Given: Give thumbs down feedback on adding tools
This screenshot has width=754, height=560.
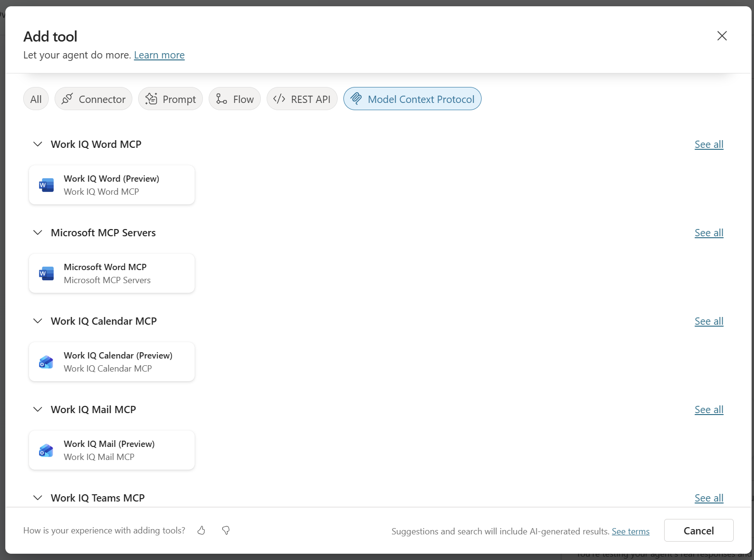Looking at the screenshot, I should coord(225,530).
